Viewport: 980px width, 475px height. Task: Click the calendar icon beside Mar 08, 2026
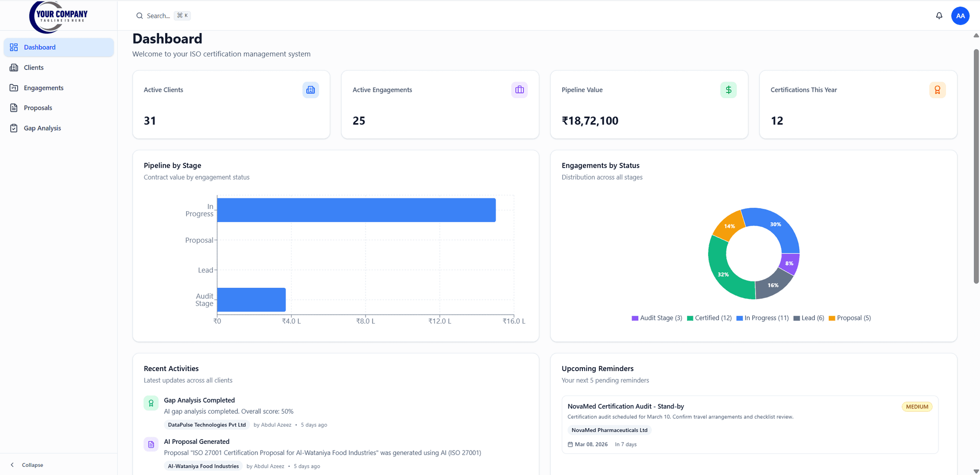coord(570,444)
